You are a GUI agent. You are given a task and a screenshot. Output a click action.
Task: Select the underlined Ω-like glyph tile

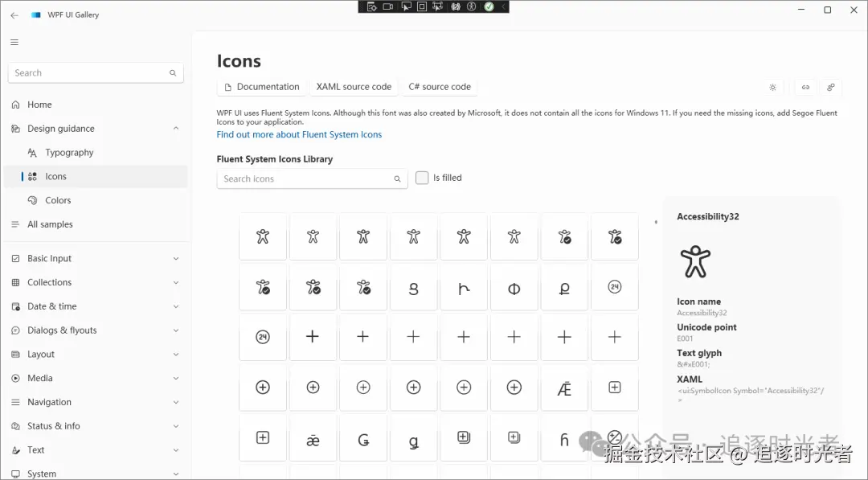[564, 287]
